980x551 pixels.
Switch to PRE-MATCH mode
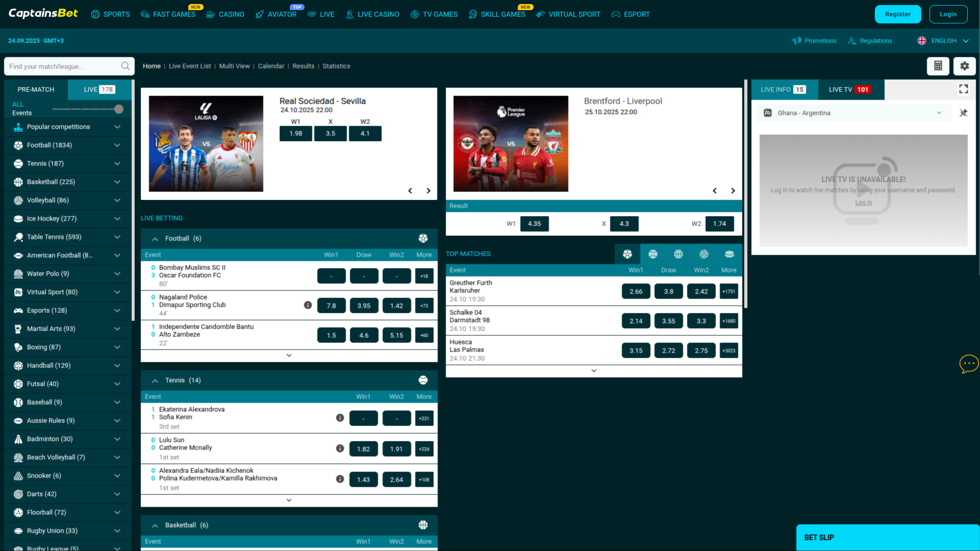(x=35, y=89)
